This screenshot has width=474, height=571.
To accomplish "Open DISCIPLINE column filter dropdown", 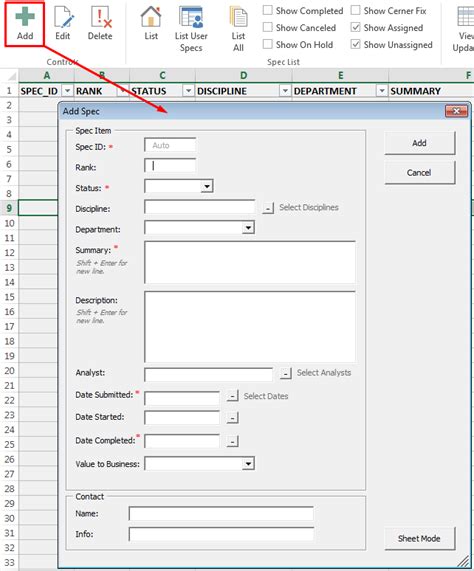I will 285,90.
